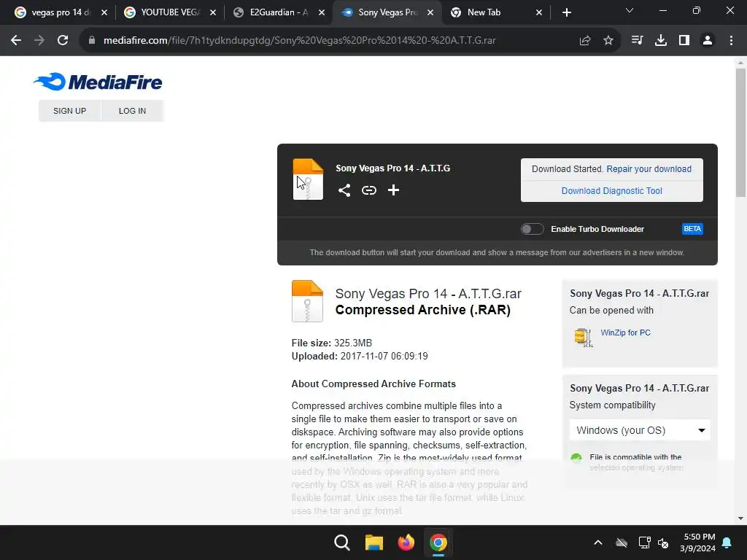Click the WinZip application icon
This screenshot has width=747, height=560.
(x=583, y=337)
